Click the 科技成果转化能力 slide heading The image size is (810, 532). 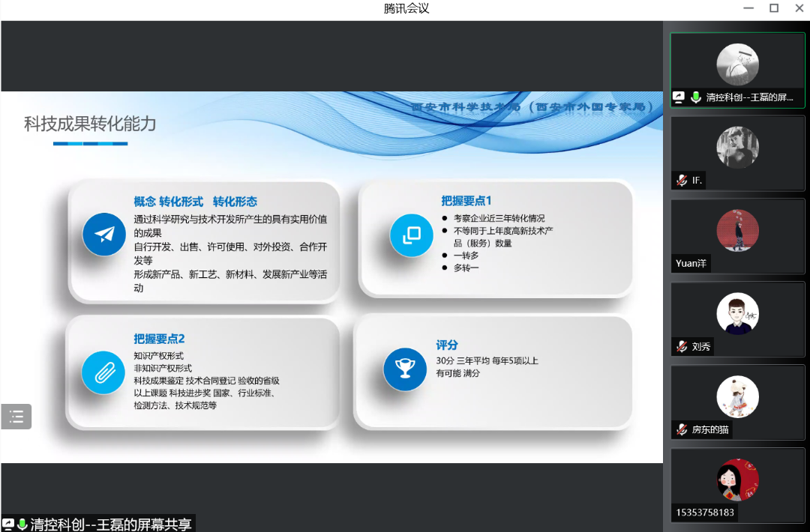point(90,125)
